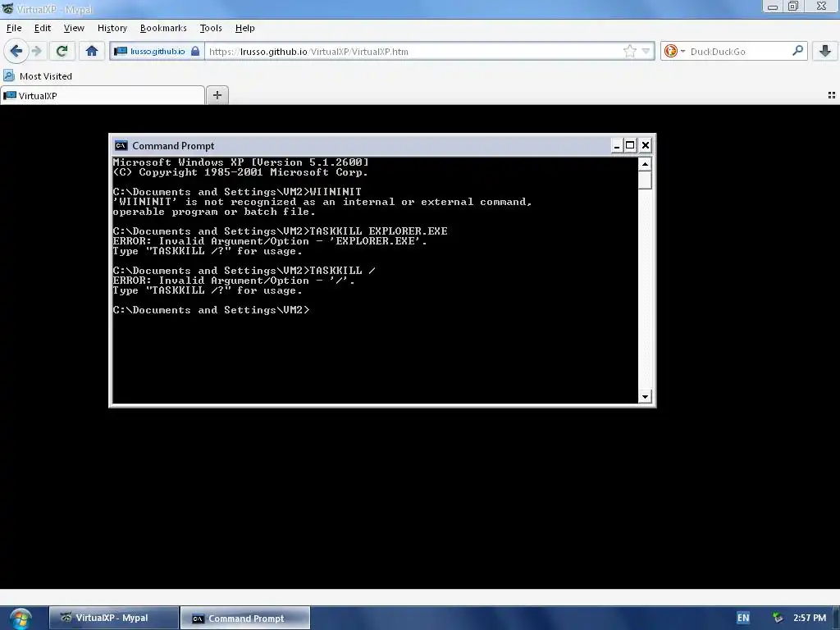The width and height of the screenshot is (840, 630).
Task: Close the Command Prompt window
Action: [x=646, y=145]
